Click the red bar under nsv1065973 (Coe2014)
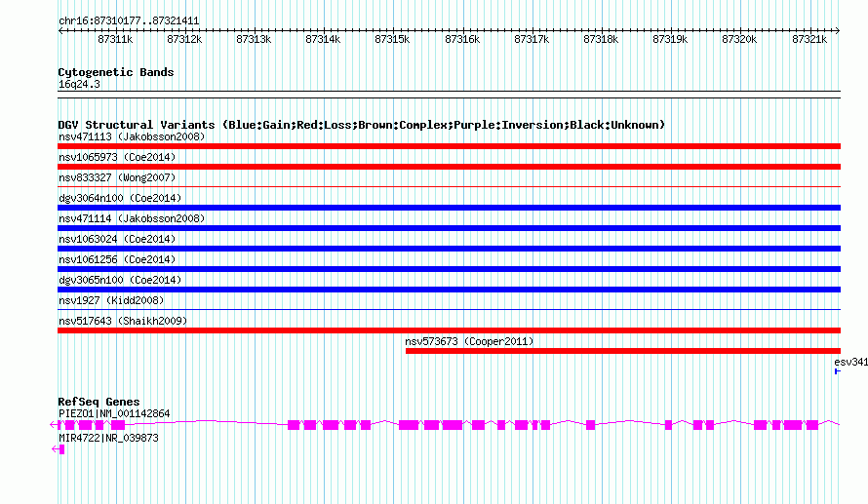This screenshot has height=504, width=868. 449,167
